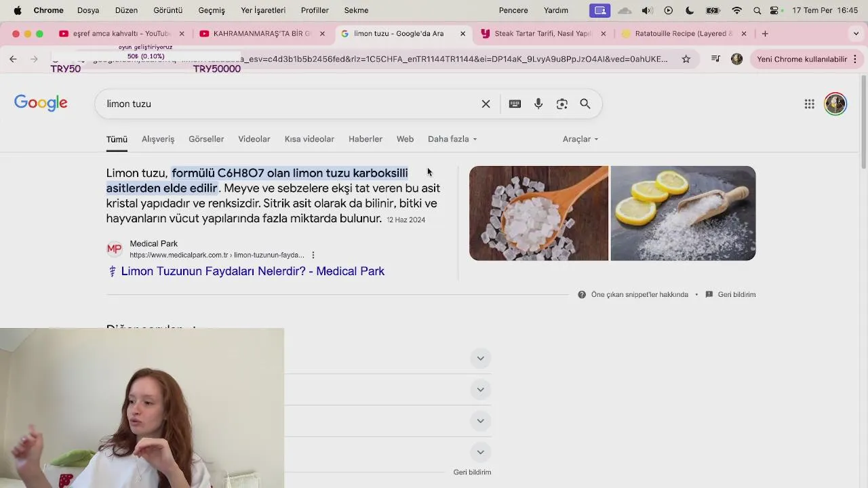Open the salt crystals wooden spoon image
This screenshot has width=868, height=488.
(538, 213)
